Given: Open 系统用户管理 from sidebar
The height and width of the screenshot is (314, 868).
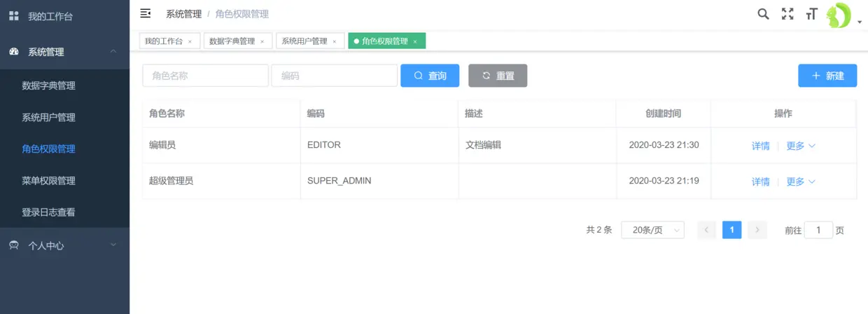Looking at the screenshot, I should [64, 117].
